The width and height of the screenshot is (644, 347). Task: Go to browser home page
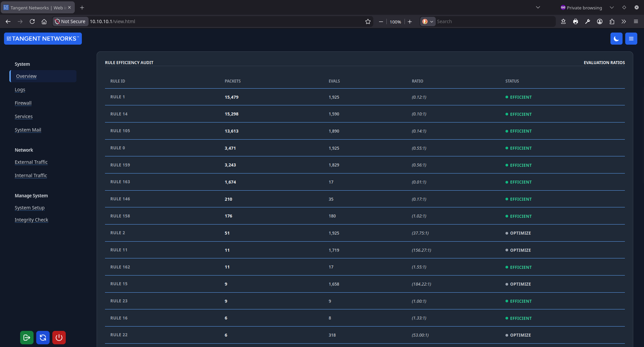[44, 21]
